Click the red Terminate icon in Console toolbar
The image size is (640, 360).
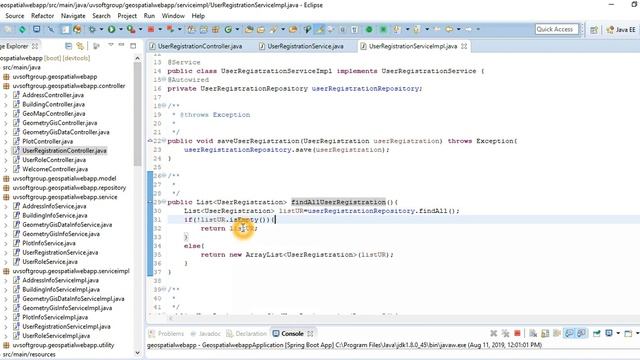pos(517,333)
